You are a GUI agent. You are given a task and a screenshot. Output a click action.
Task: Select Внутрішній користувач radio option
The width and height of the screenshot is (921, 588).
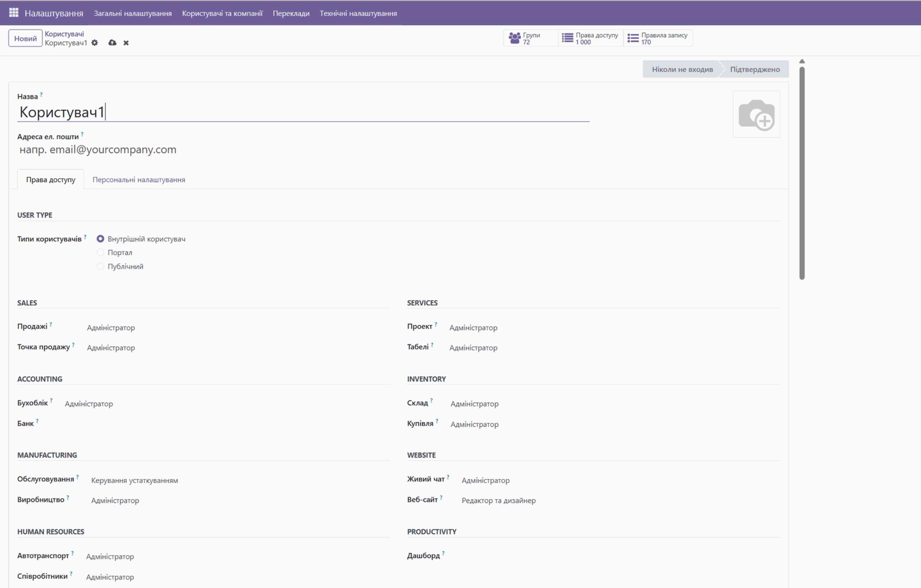101,239
